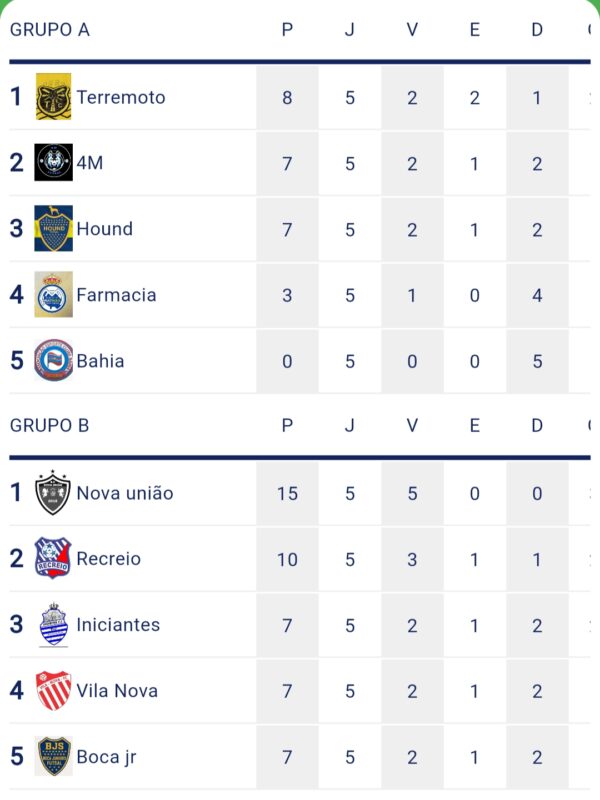Select the Recreio team name
Image resolution: width=600 pixels, height=800 pixels.
[109, 559]
